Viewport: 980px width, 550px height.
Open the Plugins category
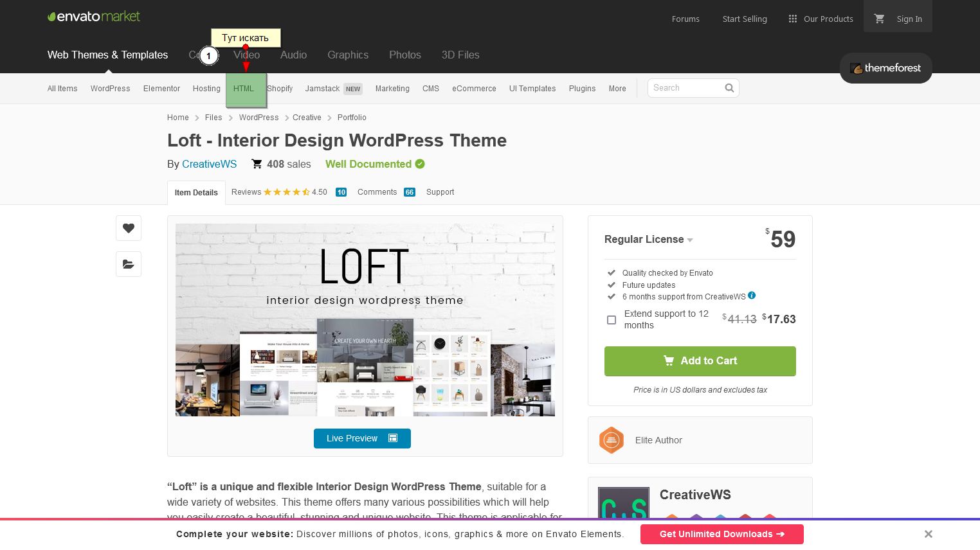[x=582, y=89]
